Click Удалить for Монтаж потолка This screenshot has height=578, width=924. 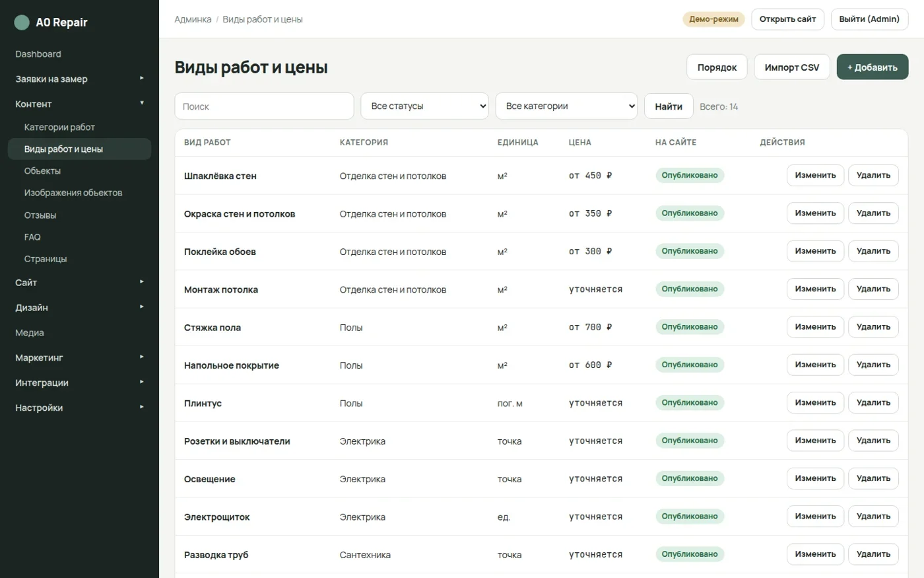(873, 289)
